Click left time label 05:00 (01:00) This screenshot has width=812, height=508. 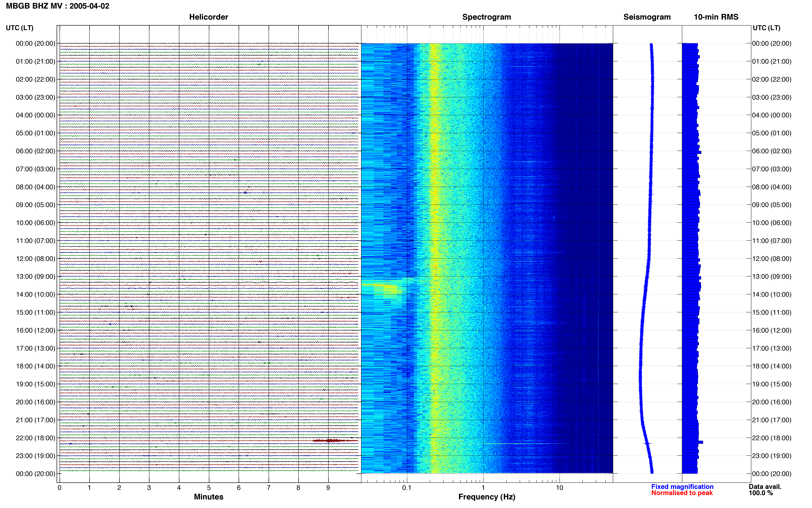coord(36,133)
